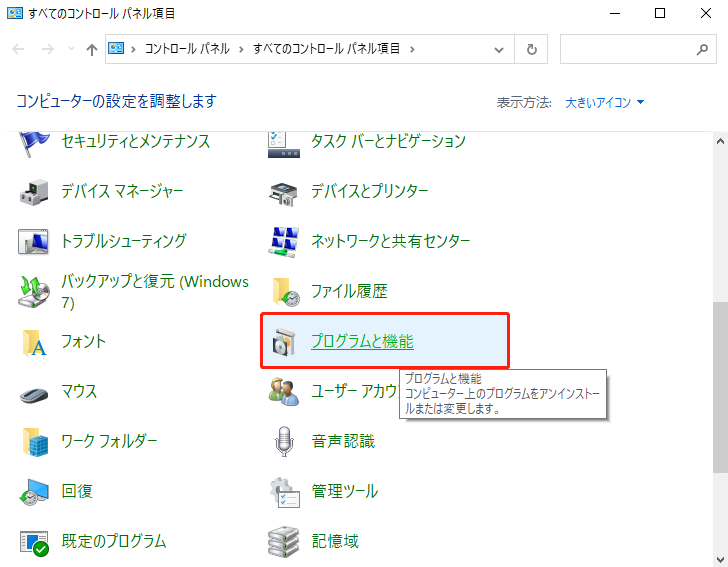Open the Device Manager icon
Screen dimensions: 728x567
pos(34,192)
